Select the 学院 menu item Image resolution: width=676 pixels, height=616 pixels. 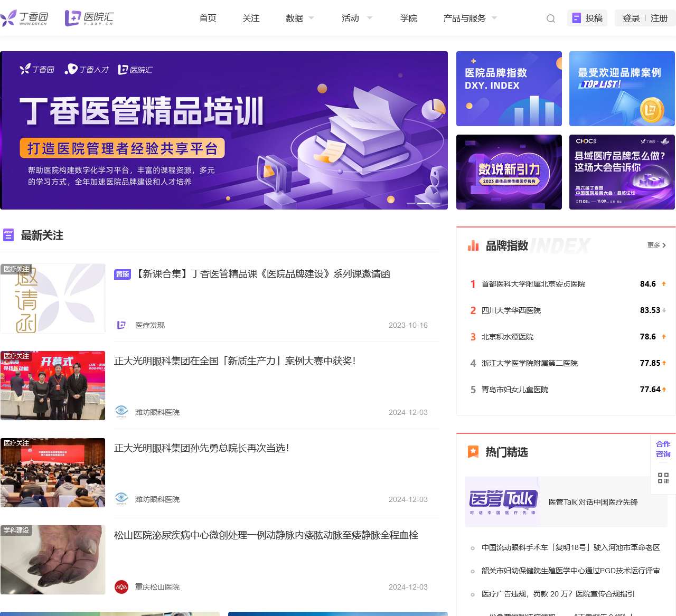click(x=409, y=17)
